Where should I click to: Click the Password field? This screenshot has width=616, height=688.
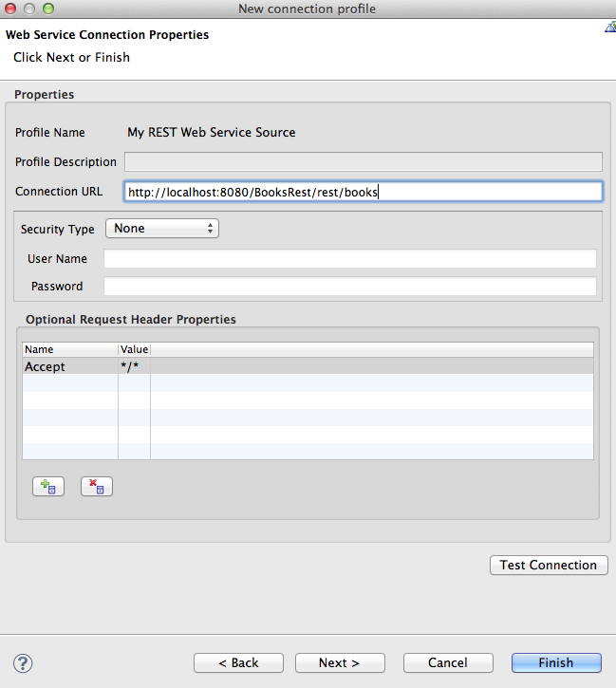[350, 286]
